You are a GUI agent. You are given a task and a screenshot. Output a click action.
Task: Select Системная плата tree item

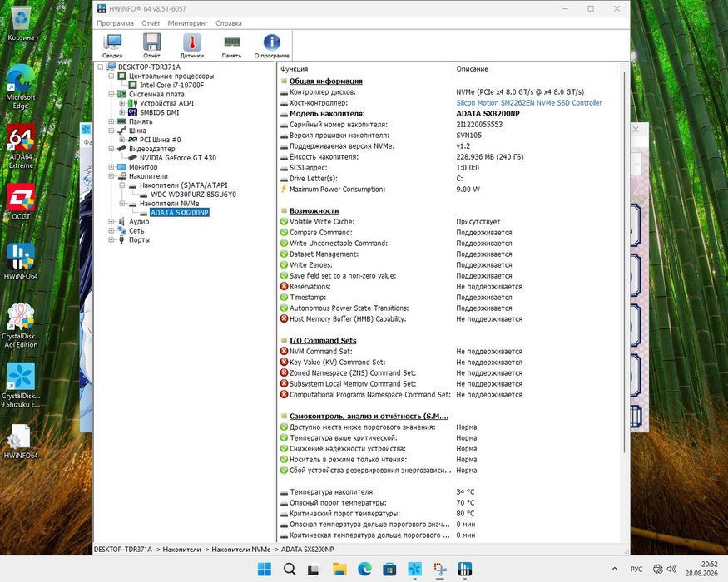tap(156, 94)
